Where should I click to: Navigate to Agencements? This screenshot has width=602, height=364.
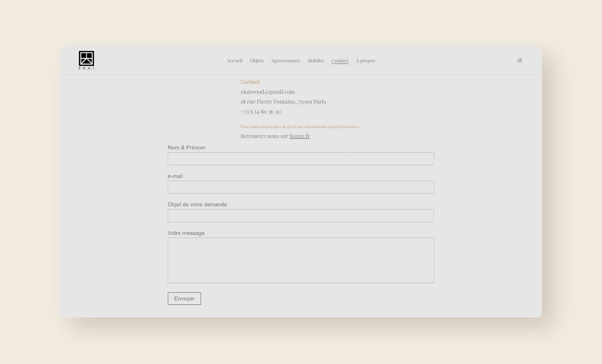click(x=285, y=61)
